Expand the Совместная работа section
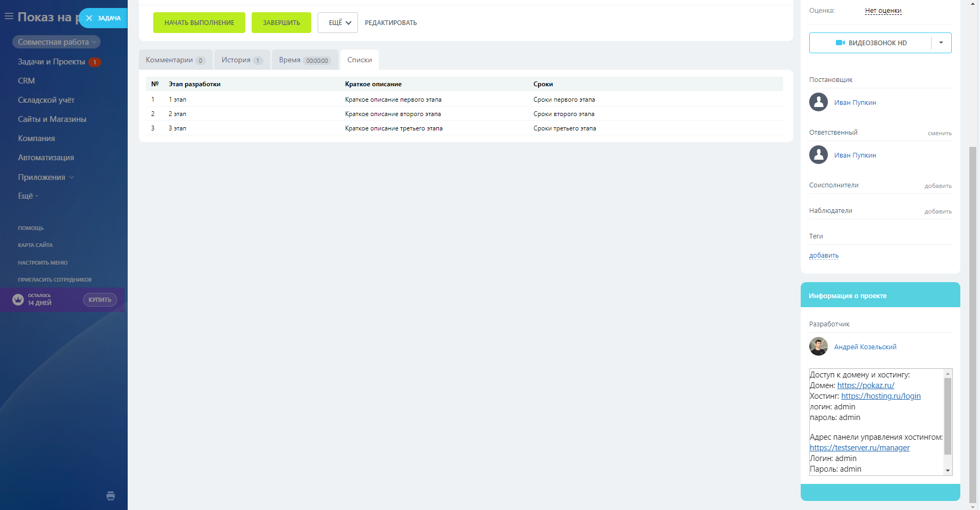The image size is (980, 510). tap(56, 42)
